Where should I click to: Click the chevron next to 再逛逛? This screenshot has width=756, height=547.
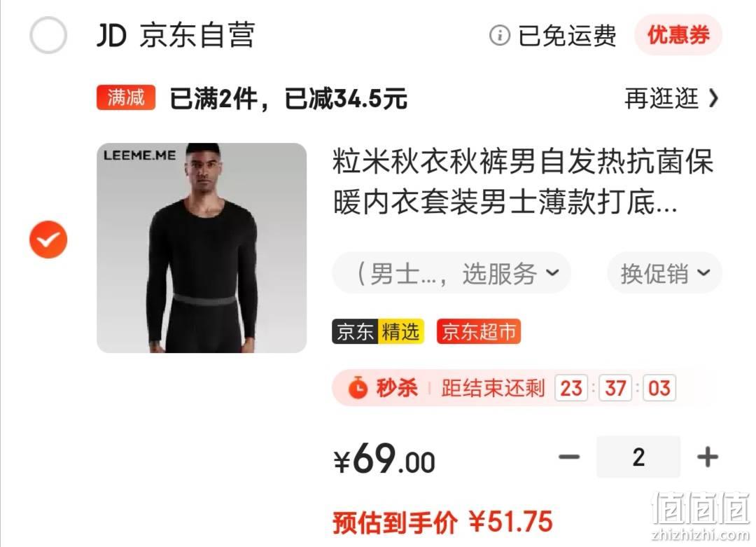(713, 98)
